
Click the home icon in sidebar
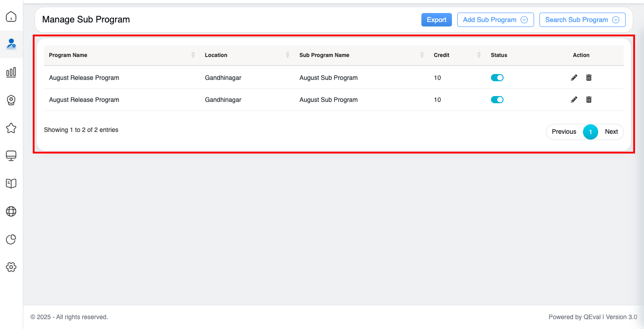tap(11, 17)
